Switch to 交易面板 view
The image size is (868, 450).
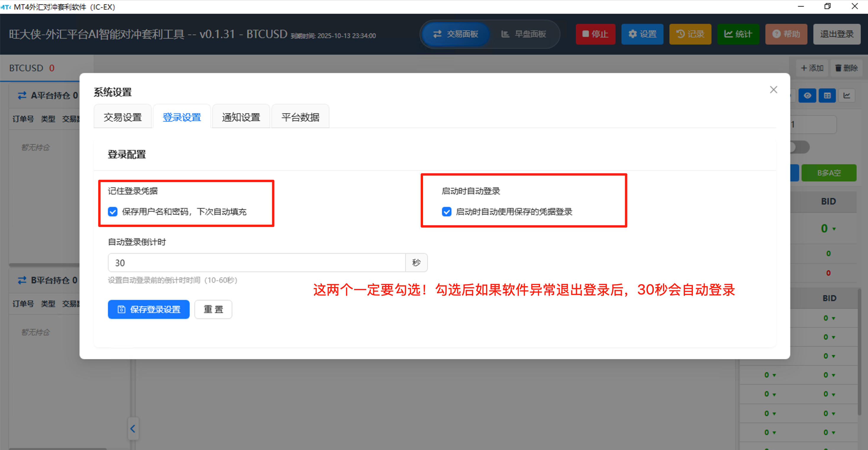click(455, 34)
